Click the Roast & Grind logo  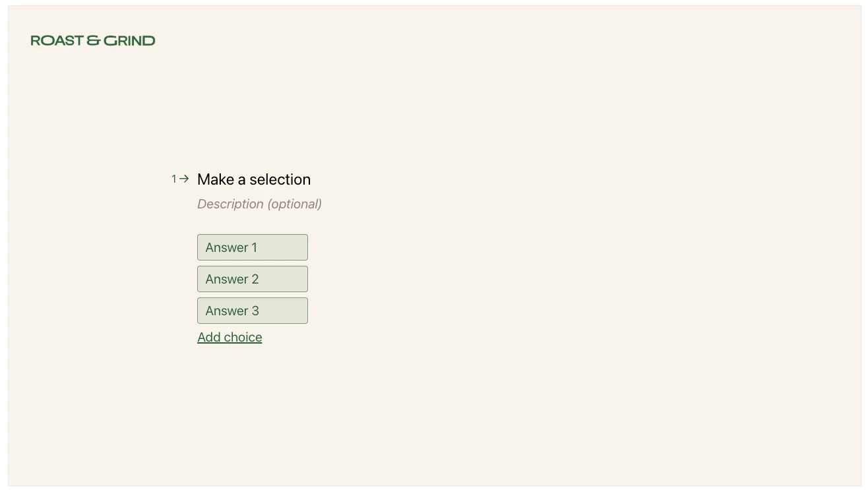[93, 41]
